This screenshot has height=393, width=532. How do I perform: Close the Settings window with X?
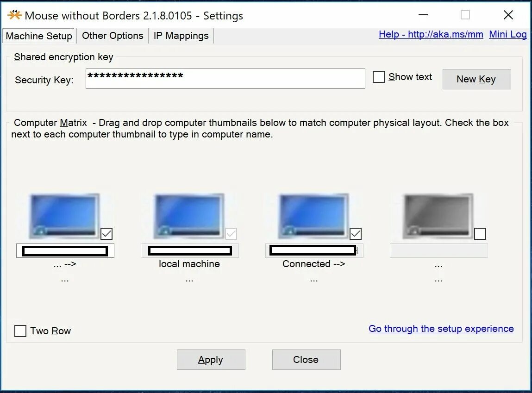pos(508,15)
